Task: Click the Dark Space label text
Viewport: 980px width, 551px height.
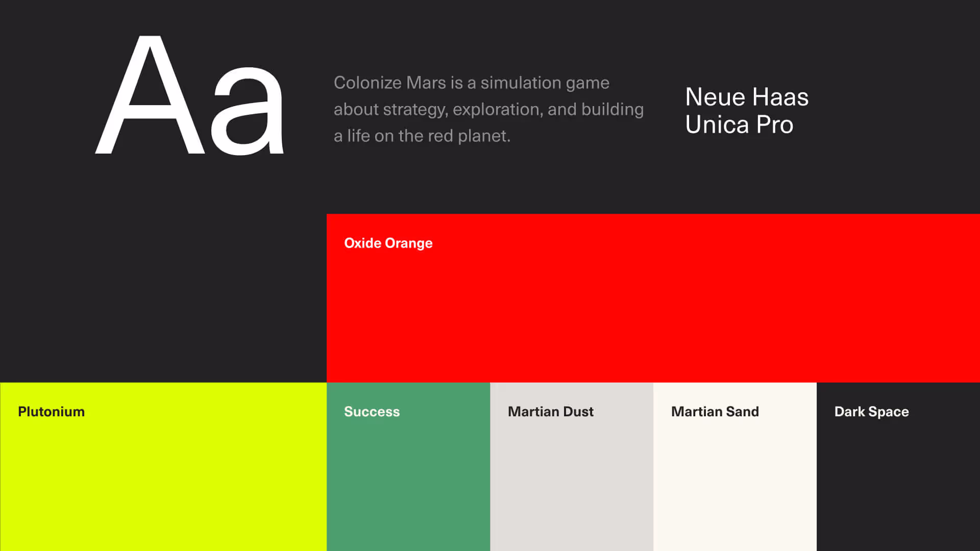Action: pos(871,412)
